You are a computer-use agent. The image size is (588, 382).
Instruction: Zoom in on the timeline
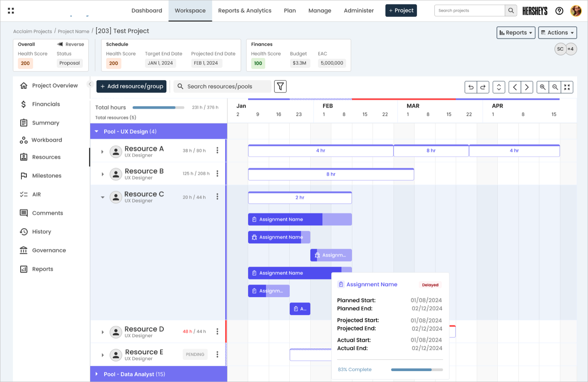coord(543,87)
